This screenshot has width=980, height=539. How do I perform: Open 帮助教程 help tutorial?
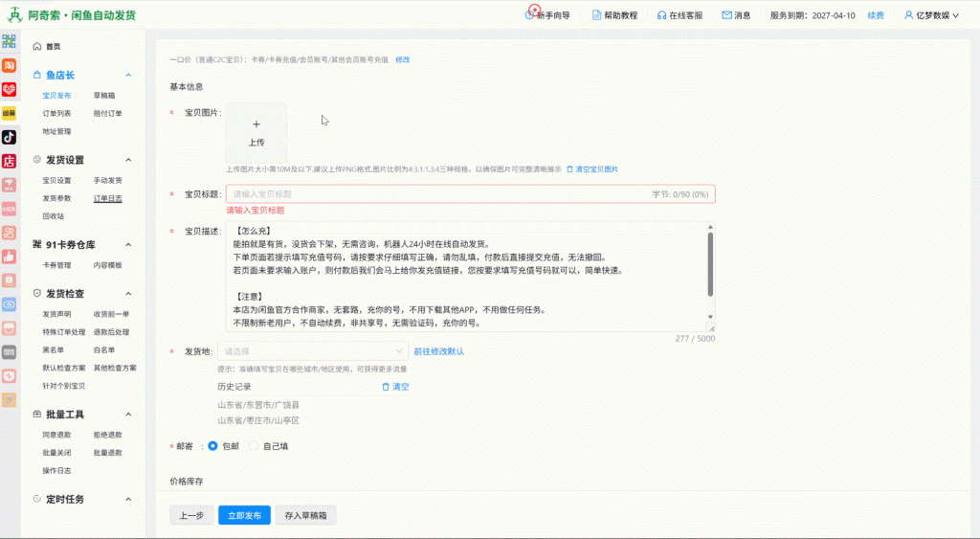614,15
